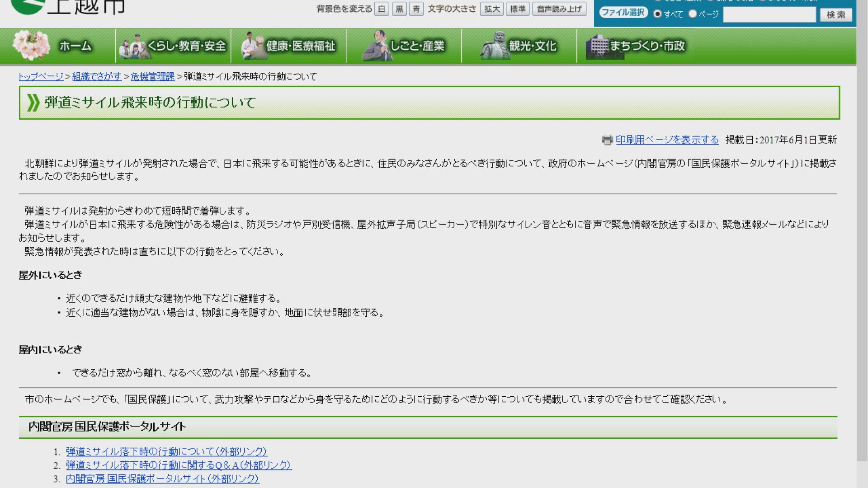Reset text size with 標準 button
The image size is (868, 488).
(517, 9)
